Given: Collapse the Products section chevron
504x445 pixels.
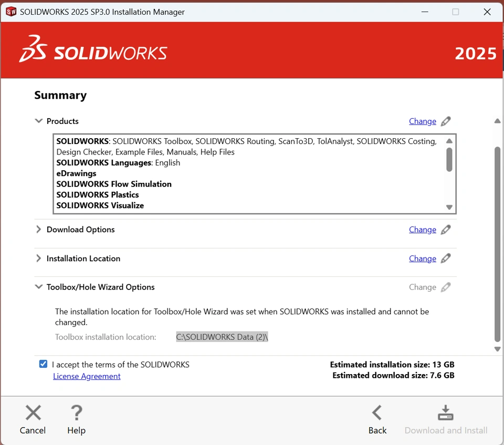Looking at the screenshot, I should [38, 121].
